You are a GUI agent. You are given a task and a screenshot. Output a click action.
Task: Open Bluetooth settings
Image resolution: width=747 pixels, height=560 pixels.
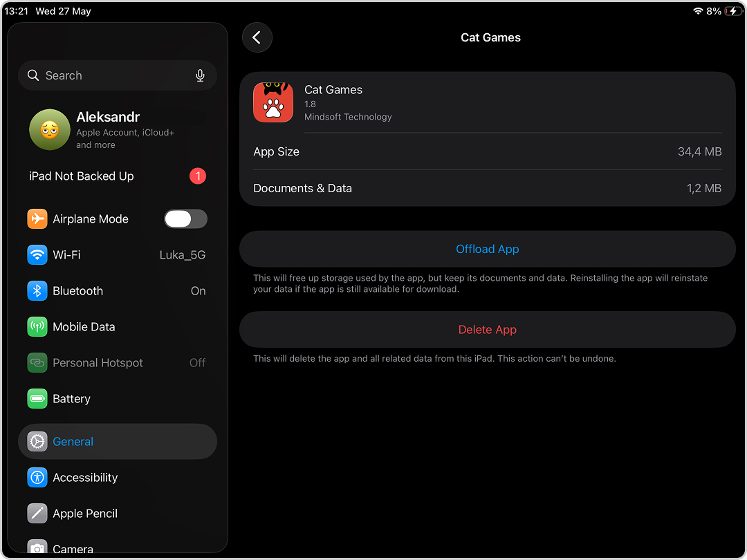pyautogui.click(x=117, y=291)
